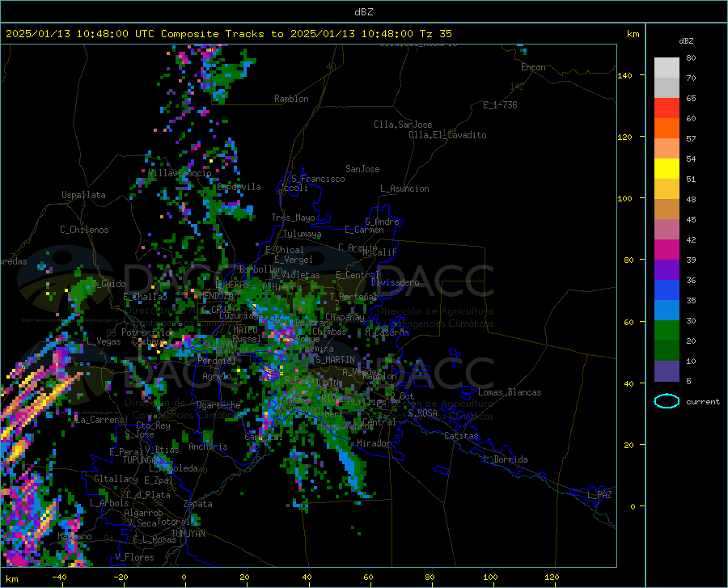Viewport: 728px width, 588px height.
Task: Click the purple 39-36 dBZ legend swatch
Action: [x=667, y=270]
